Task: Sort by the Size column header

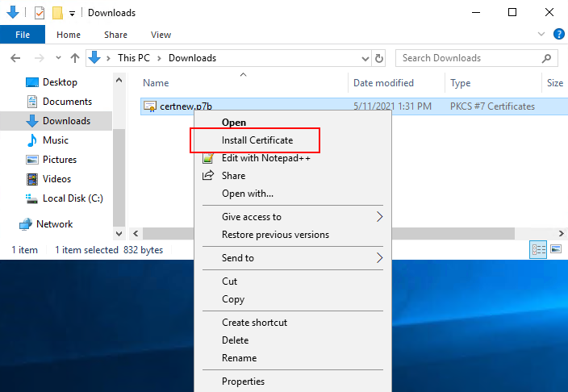Action: [555, 83]
